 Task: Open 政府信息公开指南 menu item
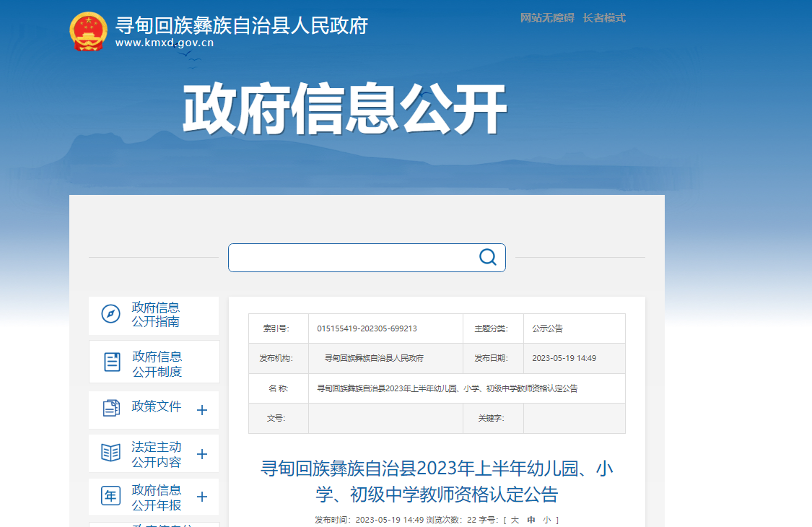[x=155, y=315]
